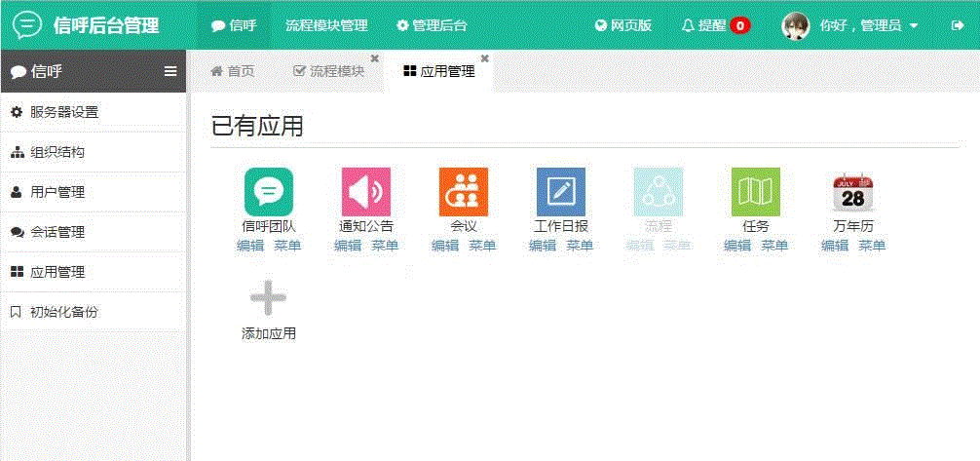Viewport: 980px width, 461px height.
Task: Click 菜单 under 万年历
Action: (x=873, y=246)
